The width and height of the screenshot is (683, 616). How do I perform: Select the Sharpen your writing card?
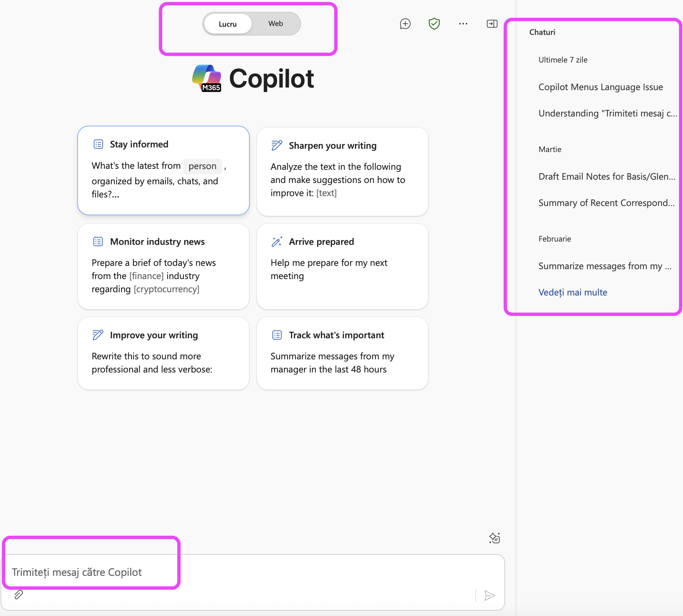pyautogui.click(x=342, y=172)
